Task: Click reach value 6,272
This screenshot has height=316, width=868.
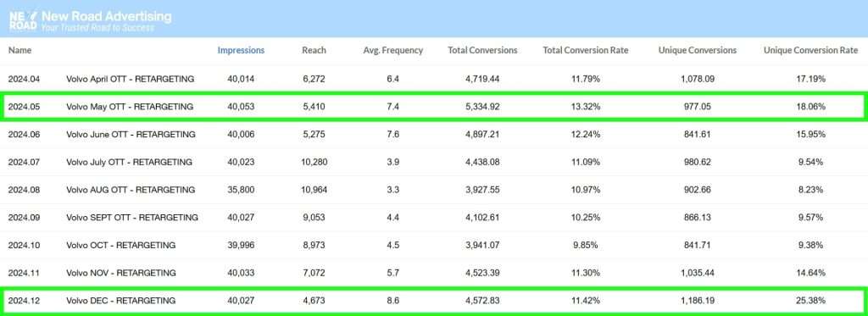Action: pyautogui.click(x=314, y=79)
